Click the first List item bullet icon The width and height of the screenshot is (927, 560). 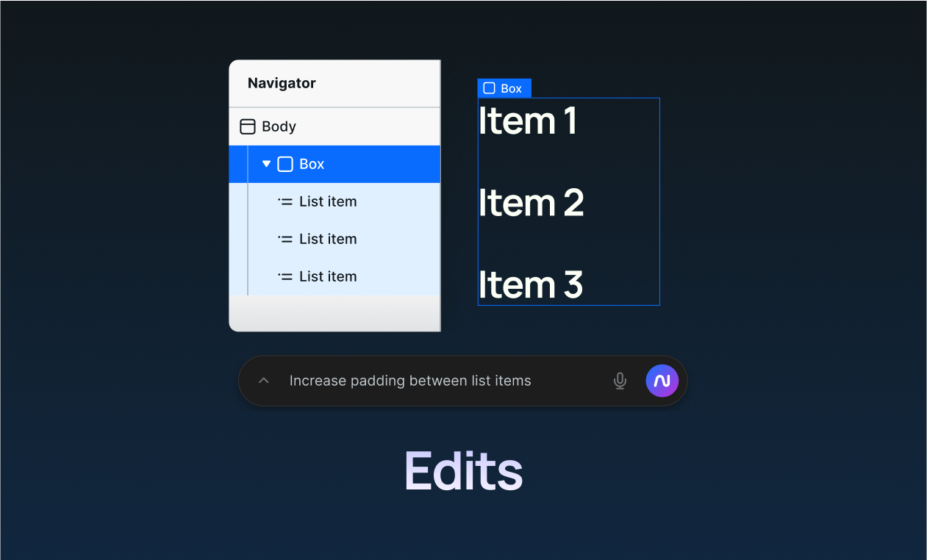[285, 201]
